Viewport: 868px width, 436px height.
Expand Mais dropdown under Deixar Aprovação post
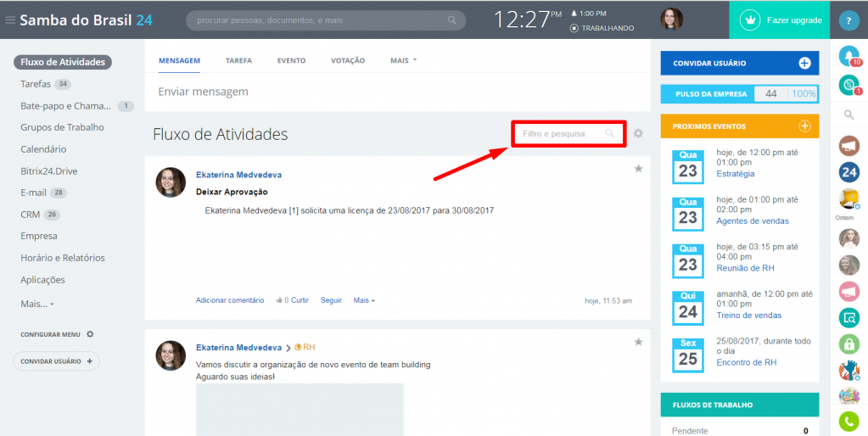pos(364,300)
